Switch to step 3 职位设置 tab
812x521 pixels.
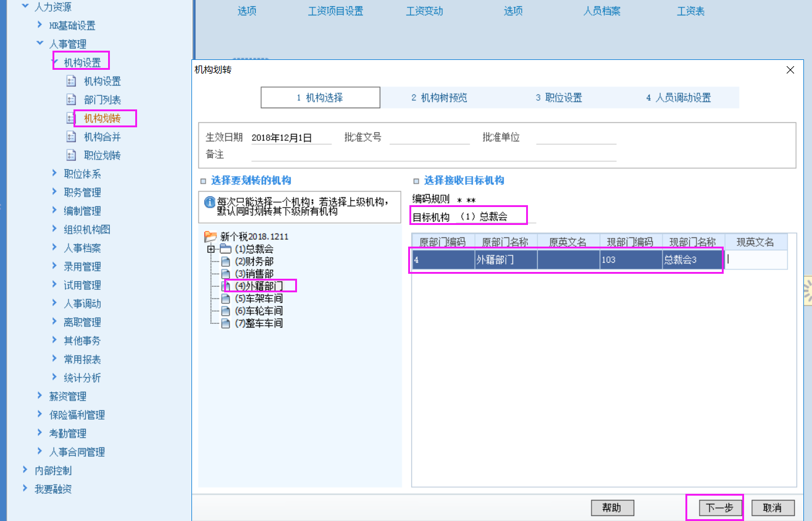(x=559, y=98)
